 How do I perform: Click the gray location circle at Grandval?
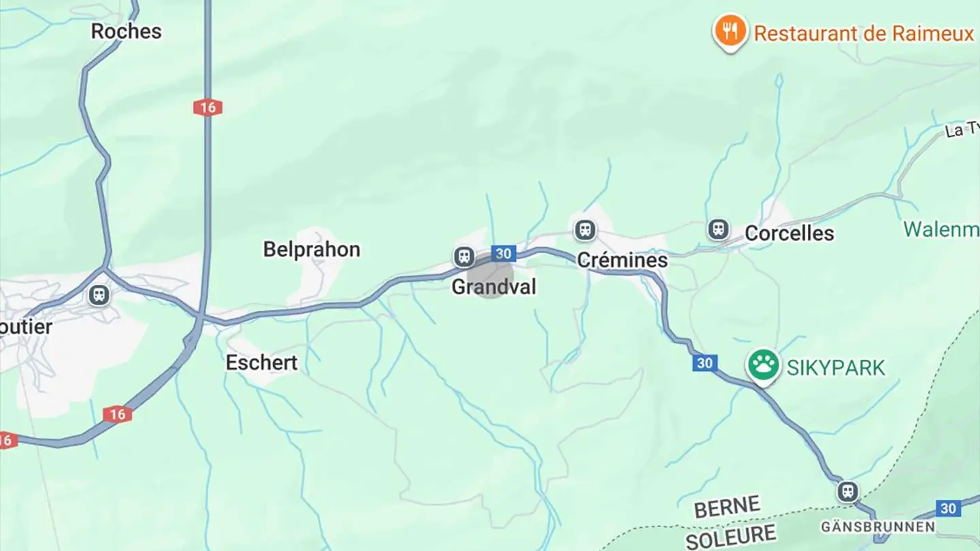pos(491,277)
